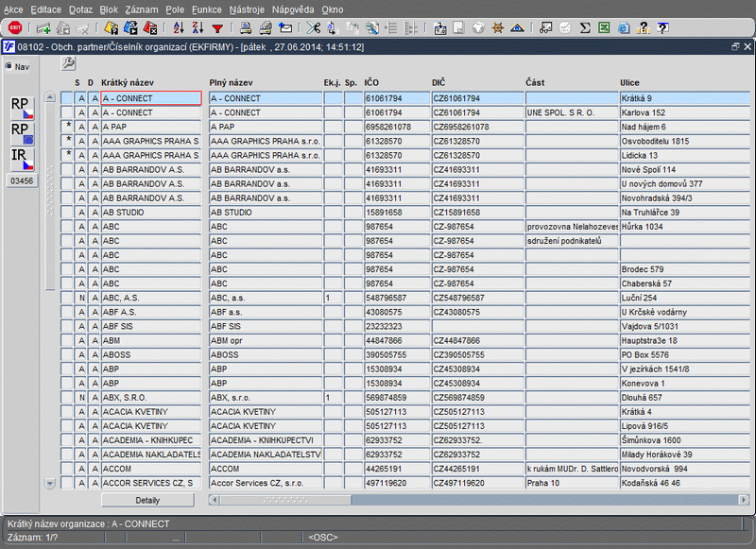Open context help with question-mark window icon

click(x=663, y=28)
